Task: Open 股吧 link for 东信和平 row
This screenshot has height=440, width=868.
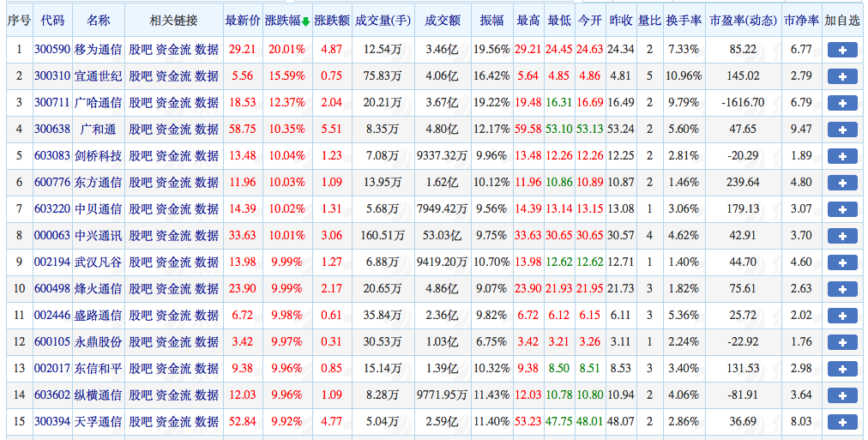Action: tap(140, 369)
